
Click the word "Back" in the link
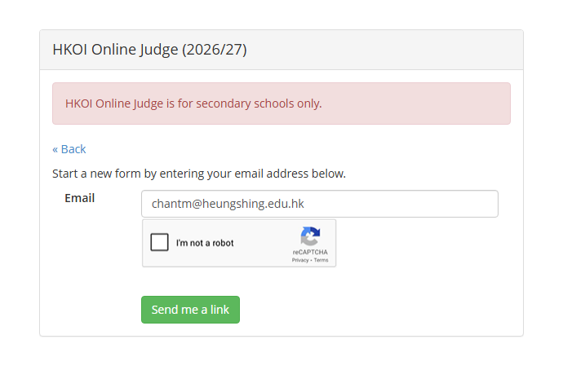pos(73,149)
